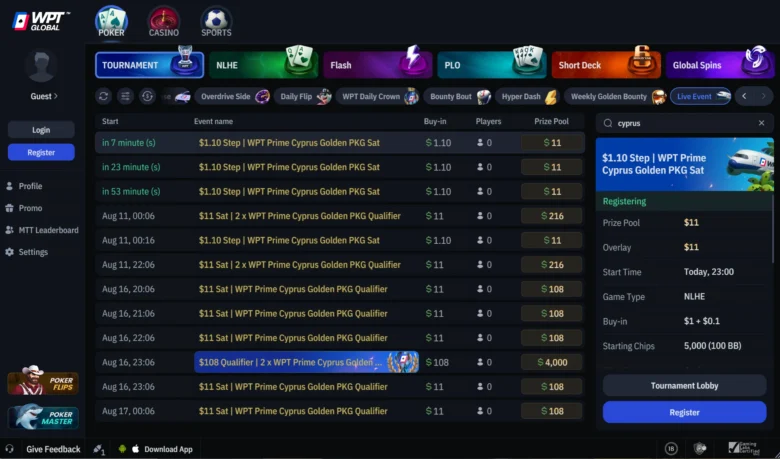Switch to the TOURNAMENT tab
Viewport: 780px width, 459px height.
pos(149,65)
